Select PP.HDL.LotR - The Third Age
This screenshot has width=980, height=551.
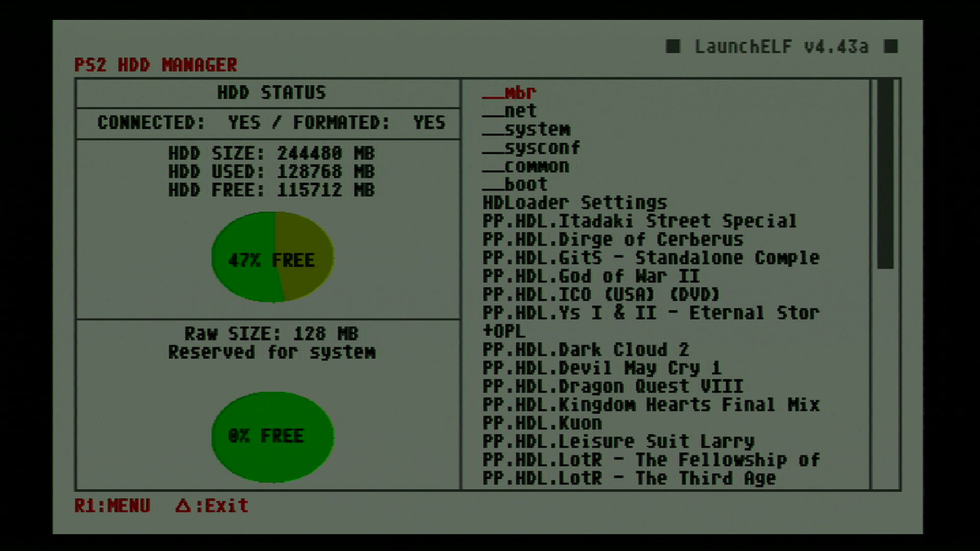pyautogui.click(x=629, y=478)
